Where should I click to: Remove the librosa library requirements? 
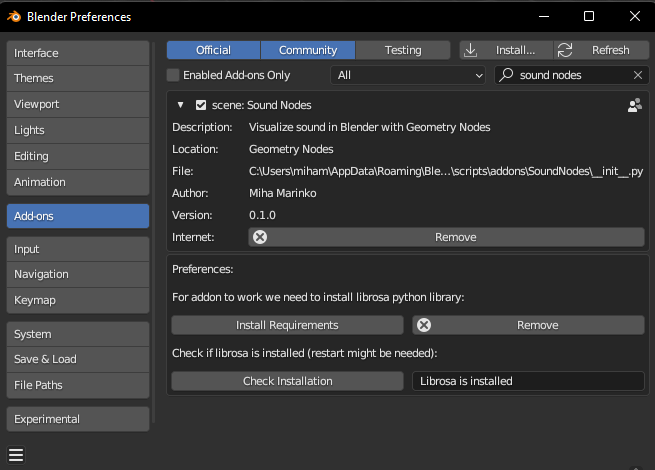pyautogui.click(x=528, y=325)
